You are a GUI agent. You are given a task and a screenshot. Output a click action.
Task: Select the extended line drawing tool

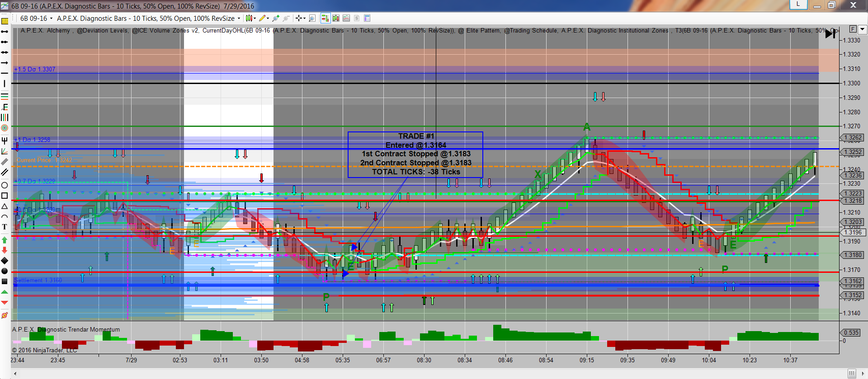(x=5, y=52)
